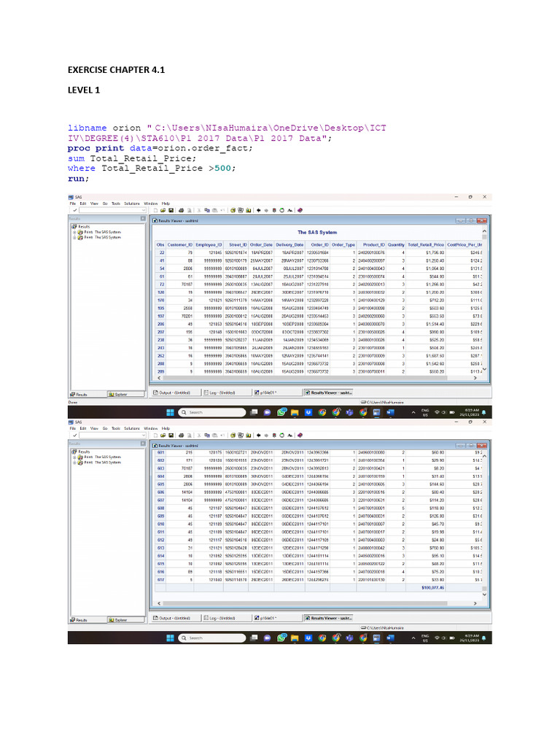Open Tools menu in upper SAS window
The height and width of the screenshot is (747, 560).
click(x=116, y=204)
